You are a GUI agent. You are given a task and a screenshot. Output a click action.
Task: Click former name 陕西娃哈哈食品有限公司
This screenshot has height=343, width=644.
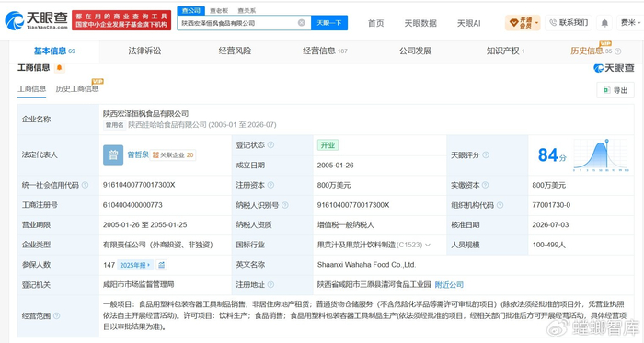click(167, 125)
